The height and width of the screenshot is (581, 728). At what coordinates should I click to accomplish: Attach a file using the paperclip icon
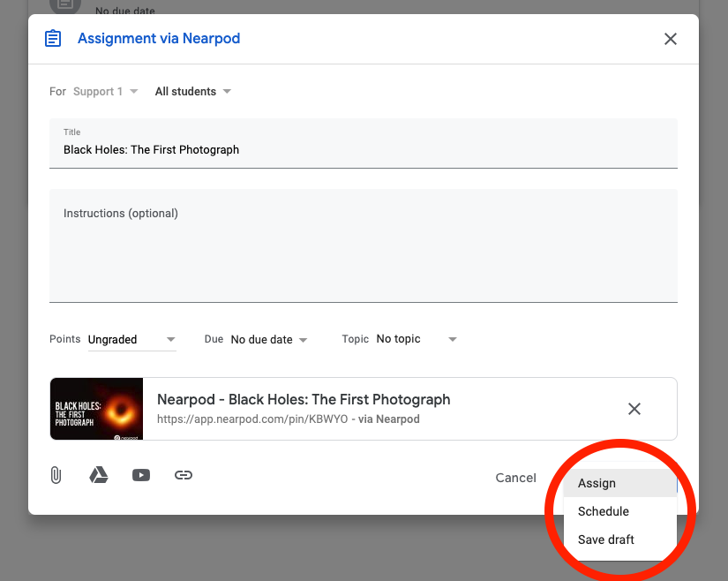(x=56, y=475)
